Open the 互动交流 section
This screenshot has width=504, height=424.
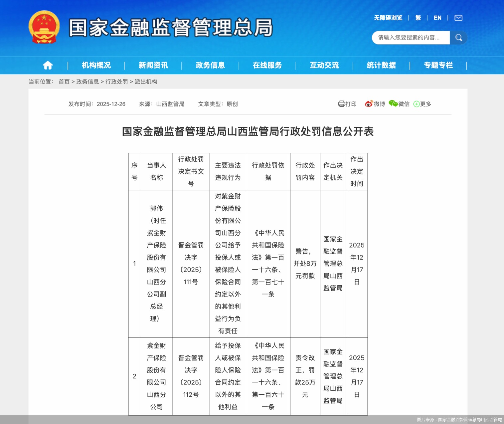[324, 65]
